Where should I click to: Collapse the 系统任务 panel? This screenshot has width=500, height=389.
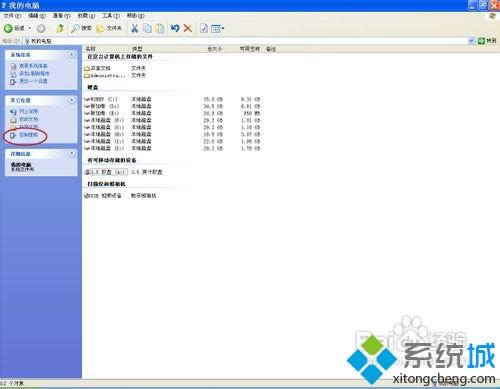[72, 54]
